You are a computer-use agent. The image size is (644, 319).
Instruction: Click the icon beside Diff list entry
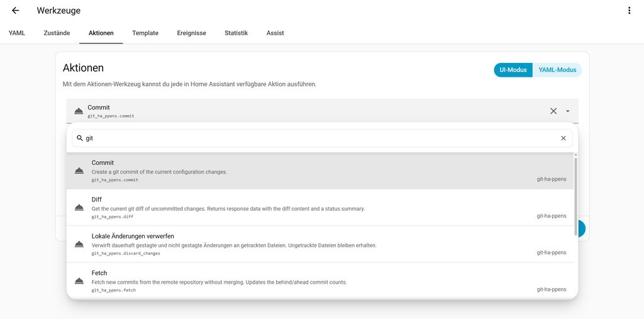point(79,208)
